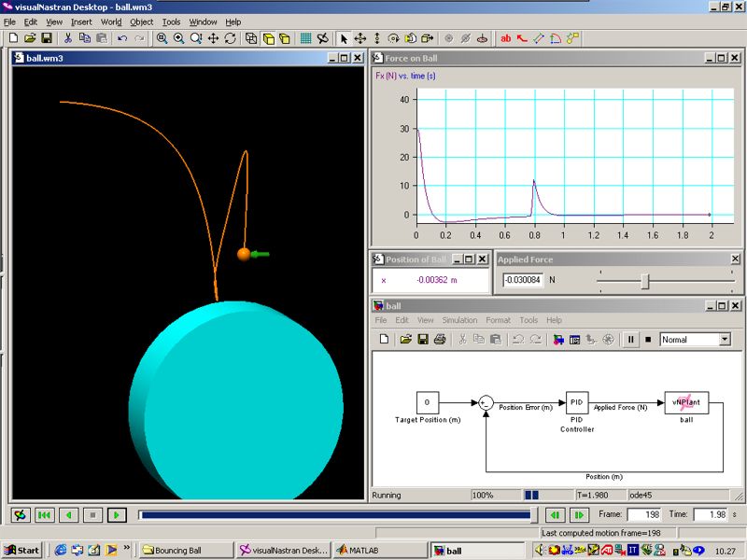Viewport: 747px width, 560px height.
Task: Copy with the main toolbar copy icon
Action: pos(85,38)
